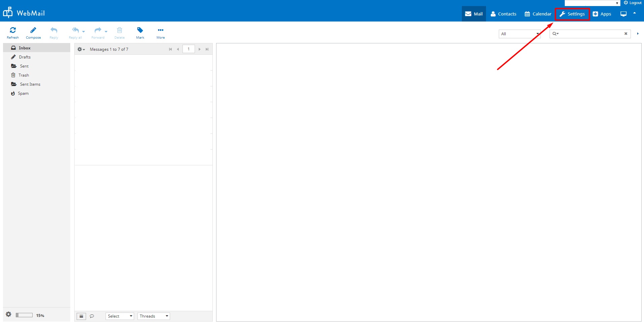Open the message list options gear

coord(81,49)
